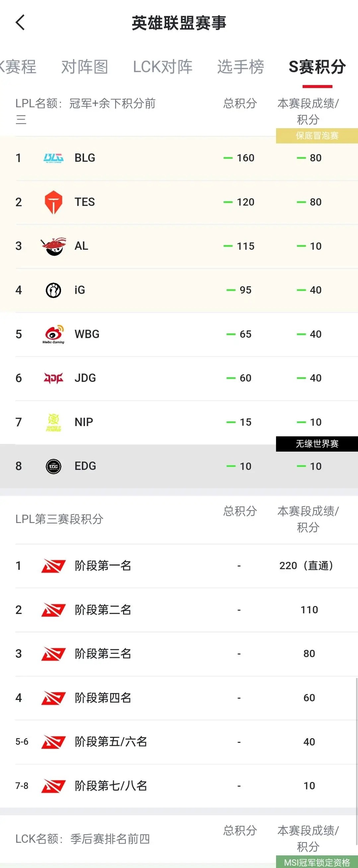Tap LPL logo beside 阶段第一名

tap(53, 566)
